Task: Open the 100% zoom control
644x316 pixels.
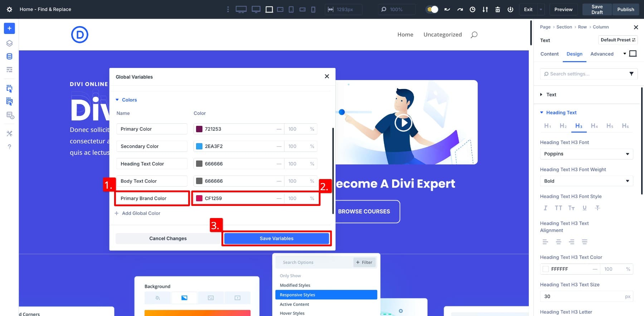Action: click(397, 9)
